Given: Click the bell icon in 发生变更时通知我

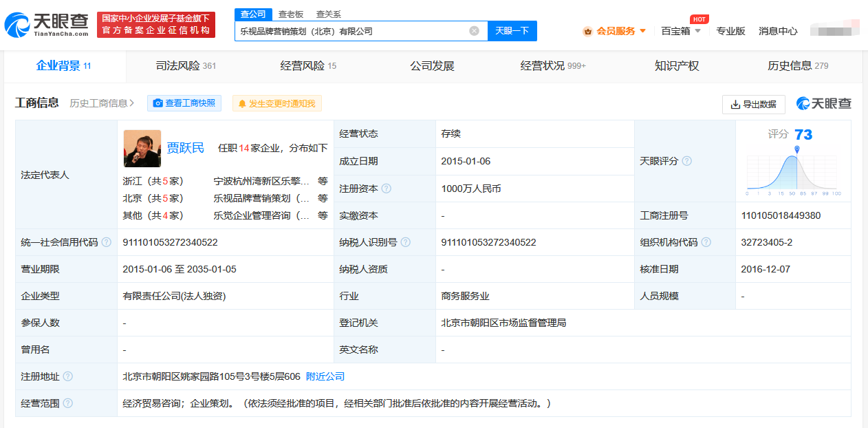Looking at the screenshot, I should tap(242, 103).
